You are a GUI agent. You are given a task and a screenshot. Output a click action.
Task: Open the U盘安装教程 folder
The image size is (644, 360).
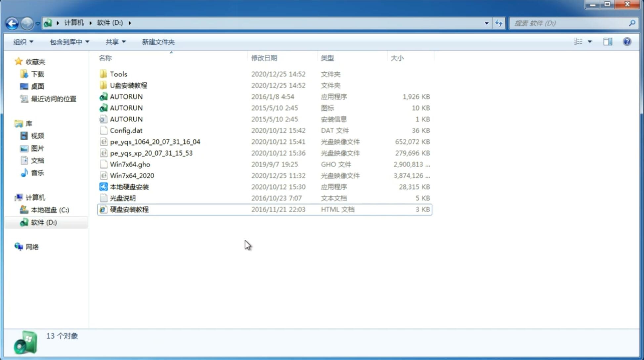pyautogui.click(x=128, y=85)
